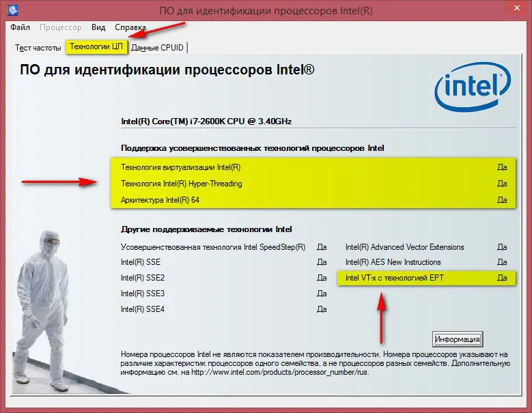Screen dimensions: 532x413
Task: Close the Intel identification window
Action: tap(516, 8)
